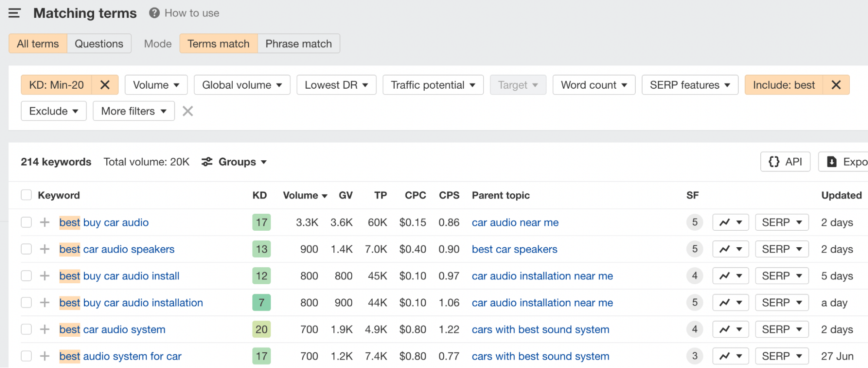
Task: Open parent topic car audio near me
Action: point(515,222)
